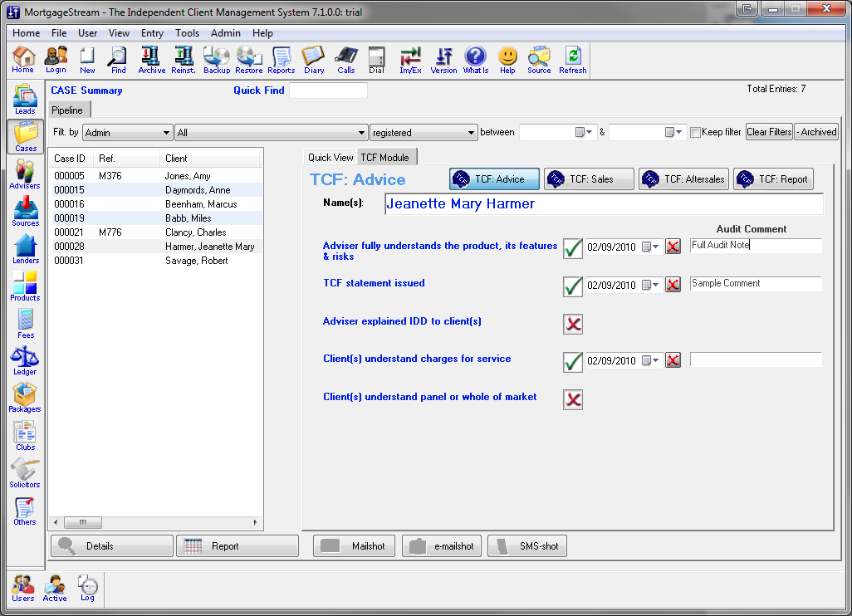
Task: Open the Tools menu
Action: [x=187, y=33]
